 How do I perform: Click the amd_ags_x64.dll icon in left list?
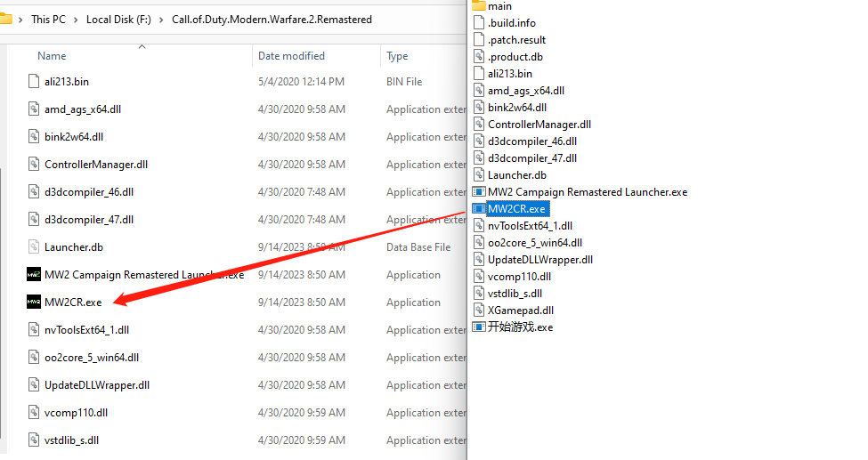[x=34, y=109]
